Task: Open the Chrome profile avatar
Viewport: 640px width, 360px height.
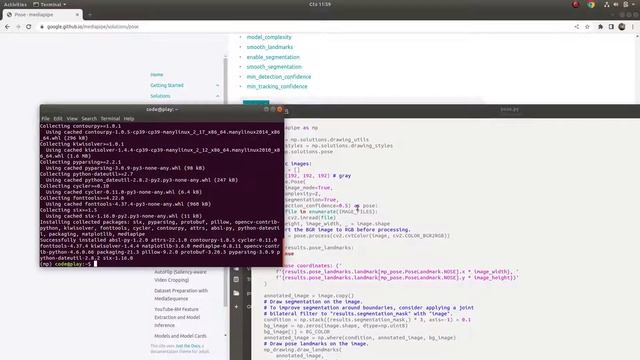Action: pos(622,27)
